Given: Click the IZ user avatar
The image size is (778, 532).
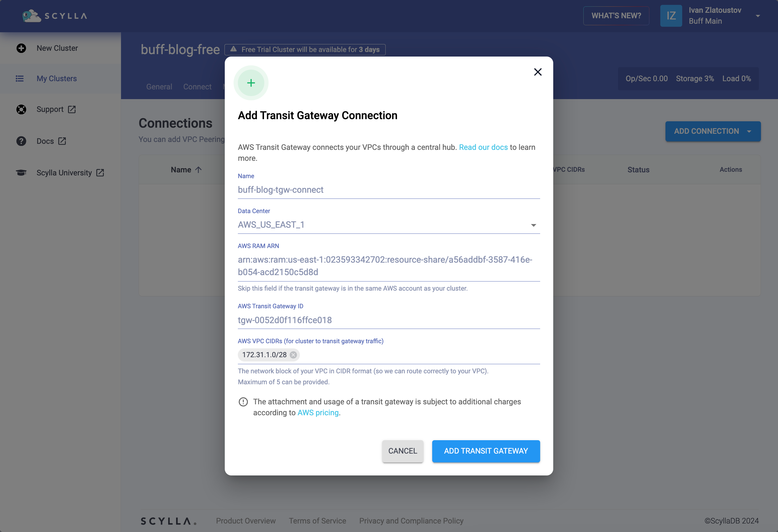Looking at the screenshot, I should (x=671, y=16).
